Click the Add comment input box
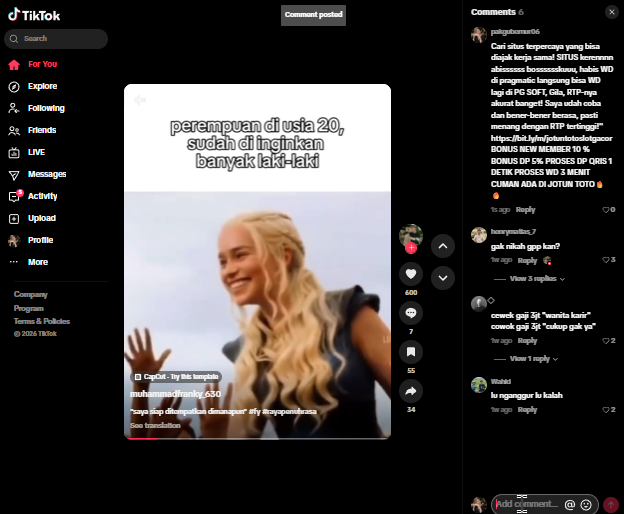The height and width of the screenshot is (514, 624). click(x=527, y=504)
